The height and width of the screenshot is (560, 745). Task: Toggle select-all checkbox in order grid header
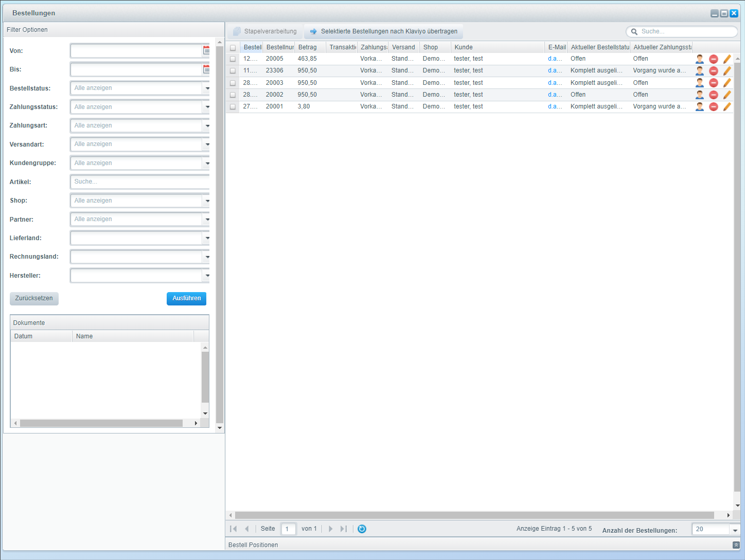(x=233, y=47)
